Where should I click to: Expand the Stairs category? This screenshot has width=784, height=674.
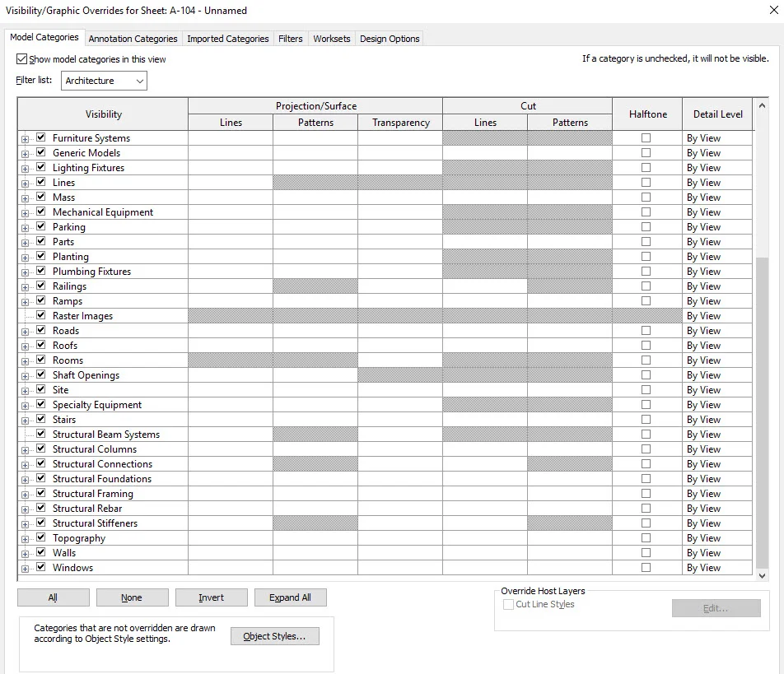point(25,421)
